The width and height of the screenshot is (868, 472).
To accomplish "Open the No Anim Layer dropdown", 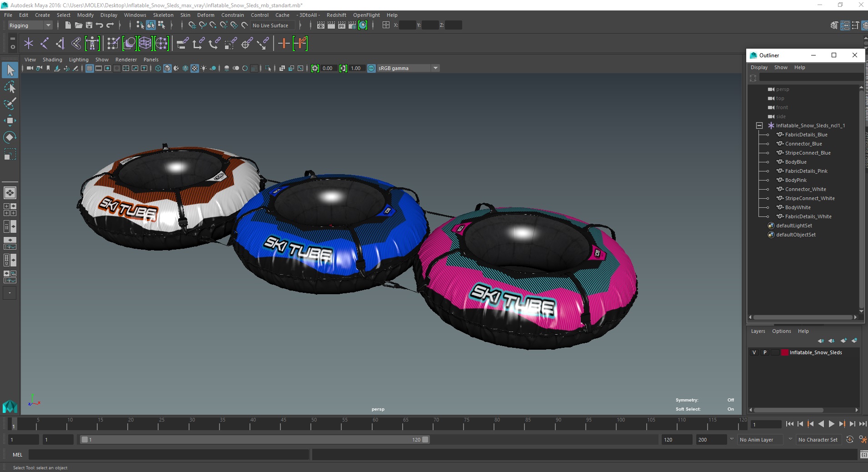I will coord(760,440).
